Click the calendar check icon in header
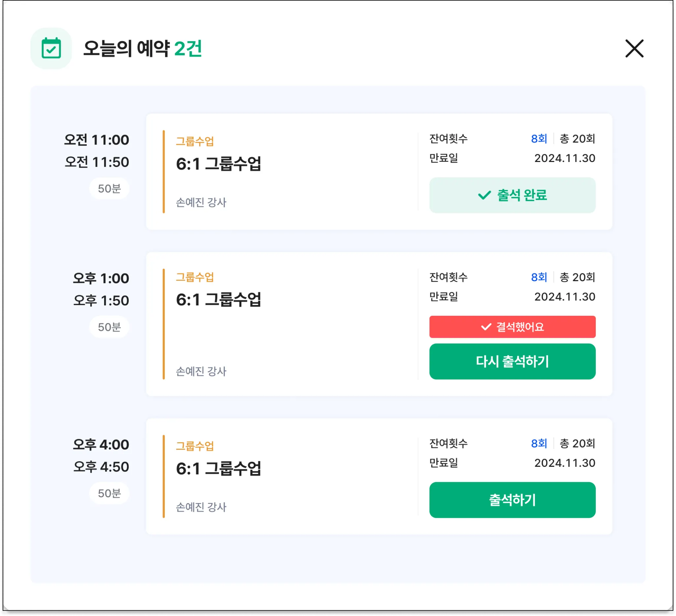The width and height of the screenshot is (676, 616). [x=51, y=49]
